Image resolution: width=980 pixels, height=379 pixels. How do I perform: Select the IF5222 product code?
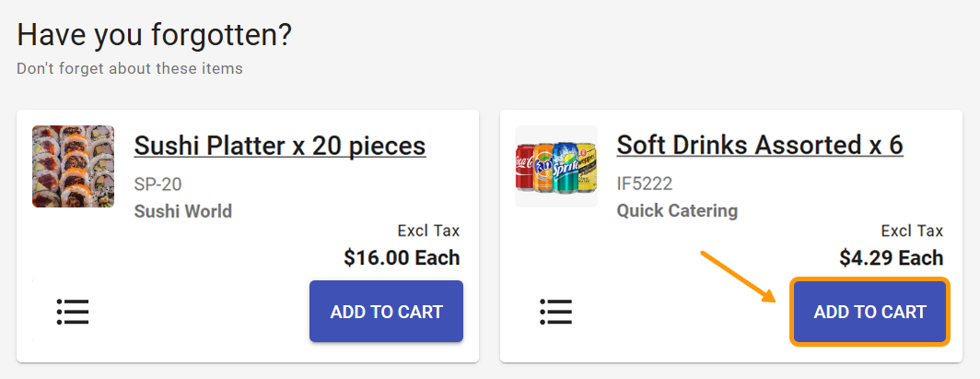pyautogui.click(x=645, y=184)
